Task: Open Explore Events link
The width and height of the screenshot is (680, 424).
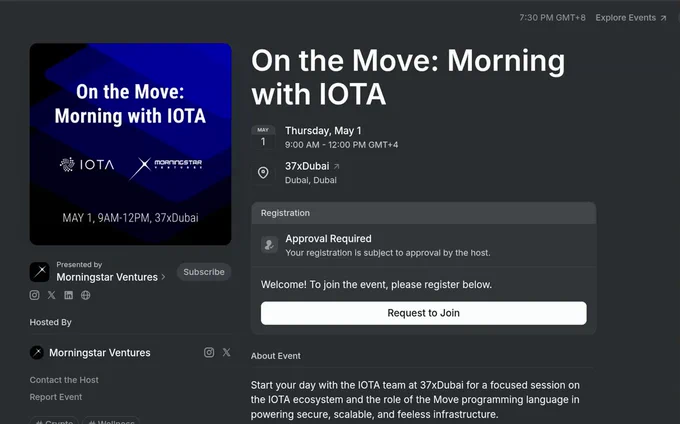Action: pos(631,18)
